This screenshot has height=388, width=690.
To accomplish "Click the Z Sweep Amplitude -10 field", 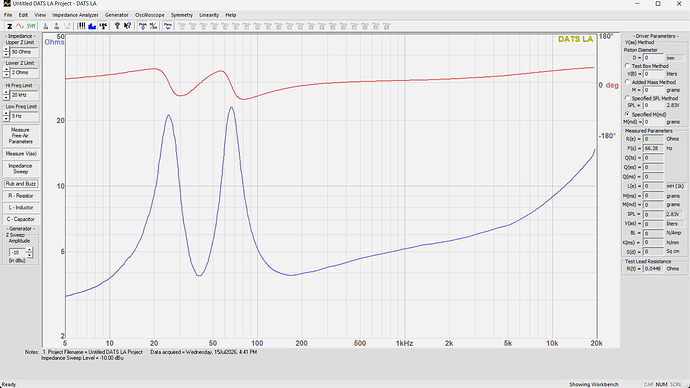I will tap(18, 253).
